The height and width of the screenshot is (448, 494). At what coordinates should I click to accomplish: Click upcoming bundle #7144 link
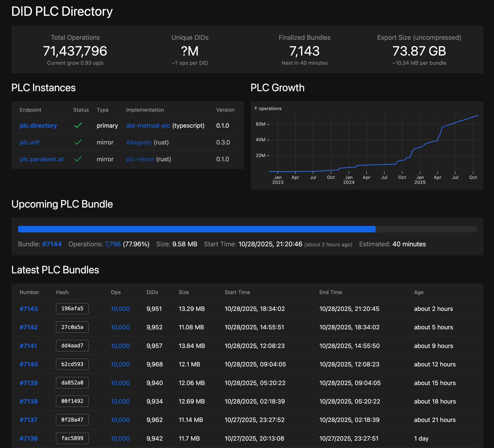52,244
